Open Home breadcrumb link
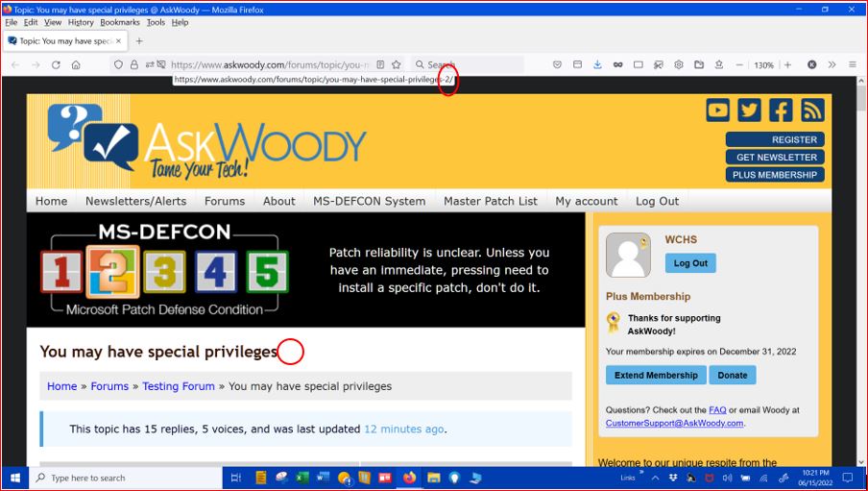Screen dimensions: 868x491 (x=62, y=386)
